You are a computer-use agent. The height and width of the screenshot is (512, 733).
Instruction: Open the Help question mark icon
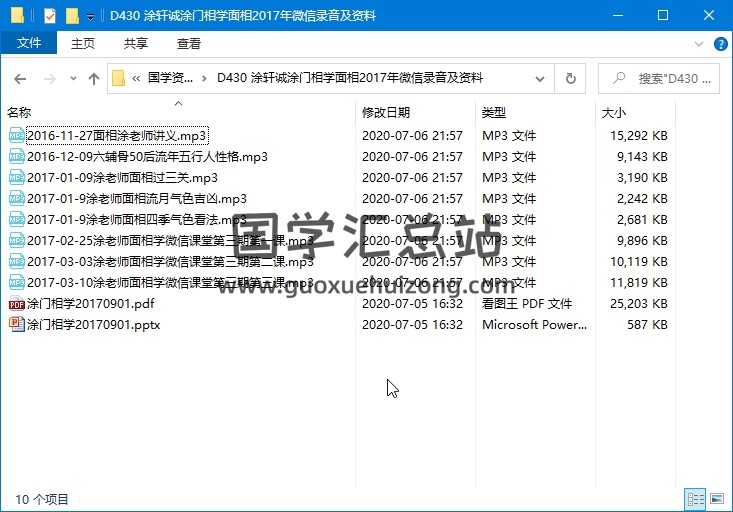[716, 43]
